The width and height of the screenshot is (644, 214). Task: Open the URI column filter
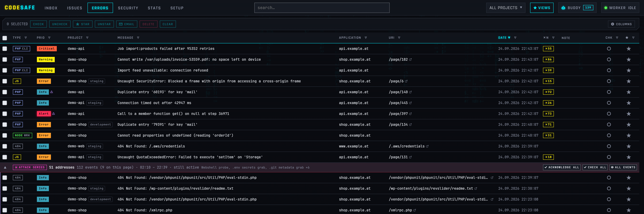399,38
